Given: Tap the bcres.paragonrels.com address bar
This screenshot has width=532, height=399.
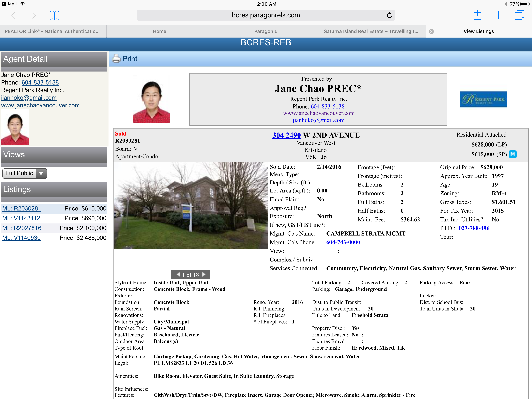Looking at the screenshot, I should coord(266,15).
